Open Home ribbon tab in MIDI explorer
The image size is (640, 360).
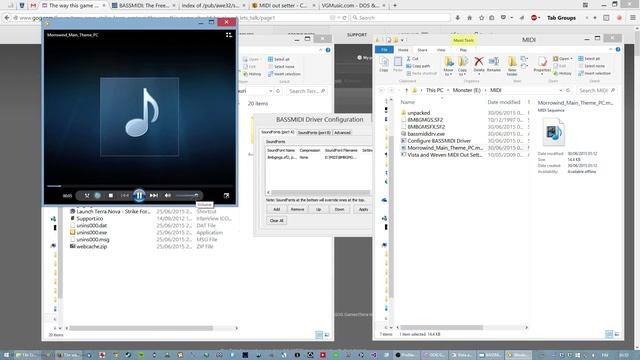(403, 50)
